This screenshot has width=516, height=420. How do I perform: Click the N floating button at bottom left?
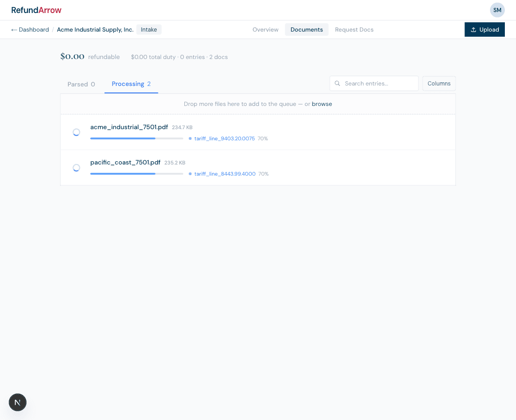(x=18, y=402)
